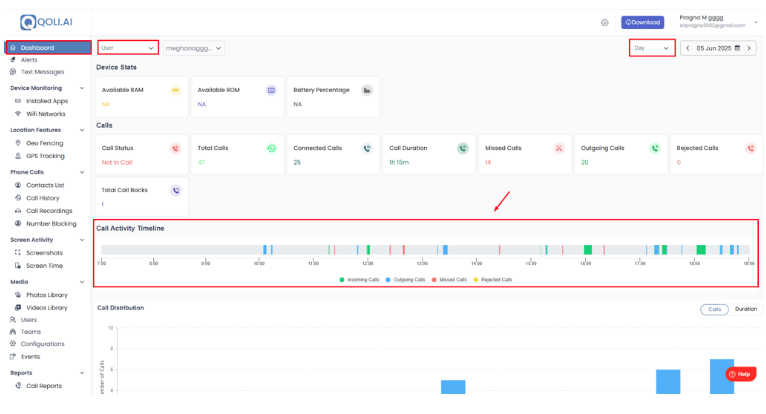Viewport: 766px width, 414px height.
Task: Click the '1h 15m' call duration value
Action: [x=399, y=162]
